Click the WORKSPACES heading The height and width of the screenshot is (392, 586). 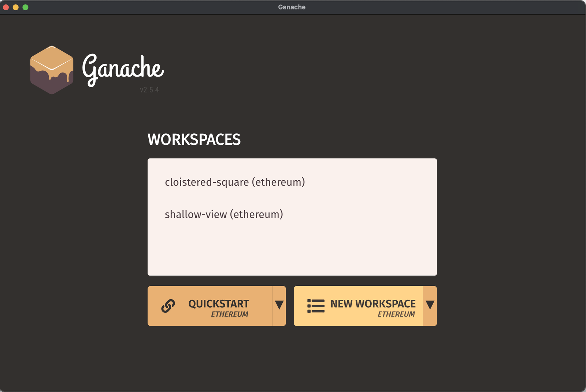pos(194,140)
